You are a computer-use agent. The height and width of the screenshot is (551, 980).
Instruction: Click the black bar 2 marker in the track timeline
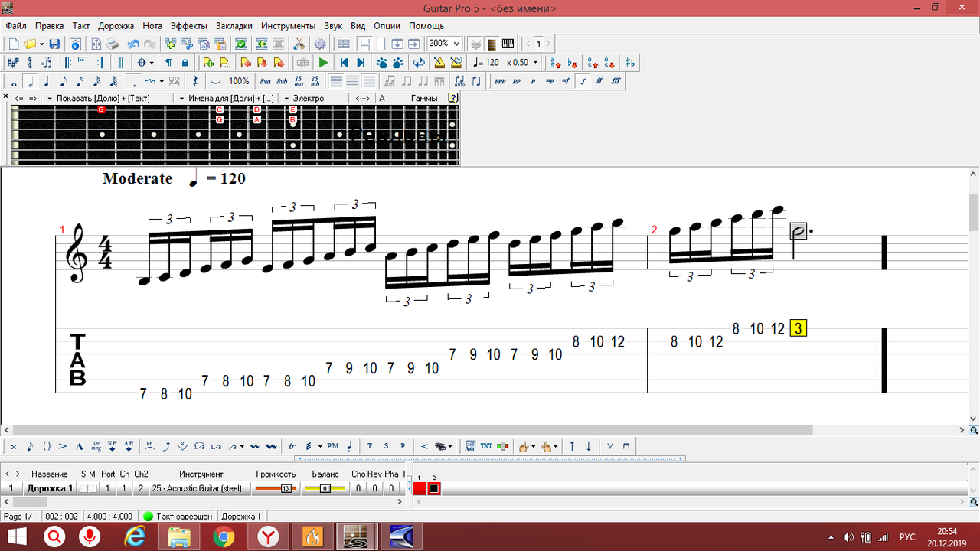434,488
